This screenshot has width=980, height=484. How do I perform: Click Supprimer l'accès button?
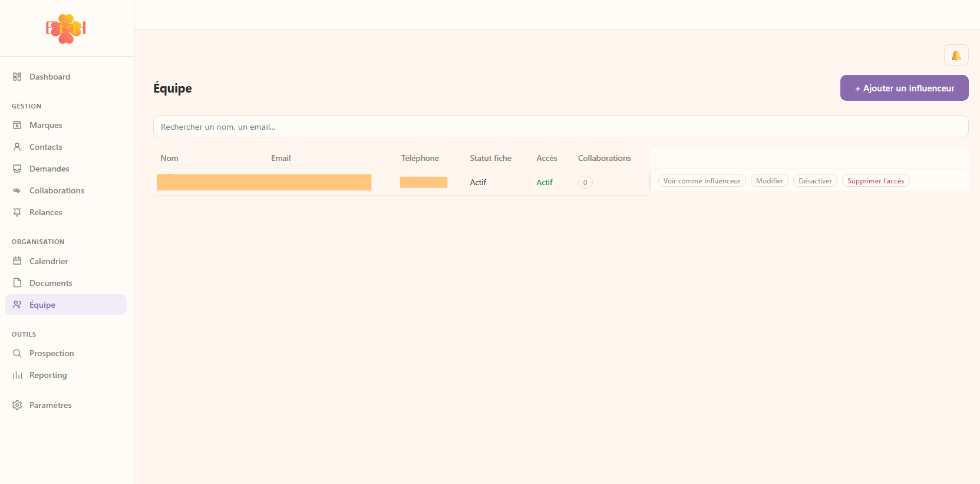(x=876, y=181)
